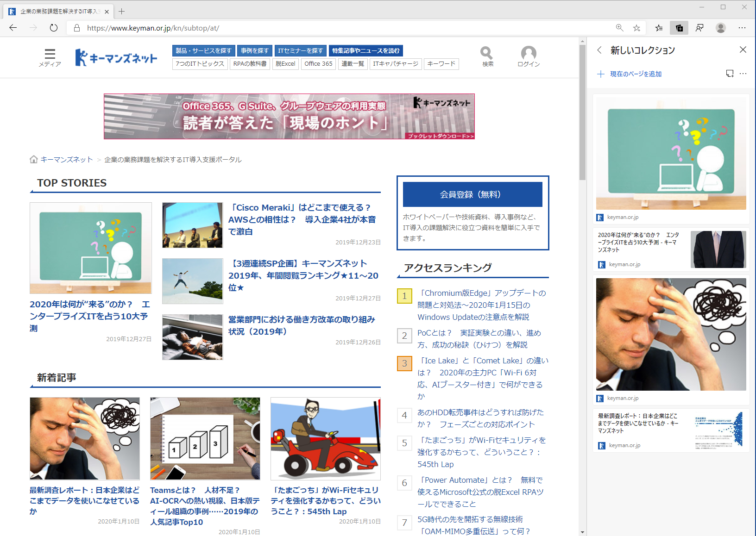Viewport: 756px width, 536px height.
Task: Reload the current page
Action: [x=54, y=28]
